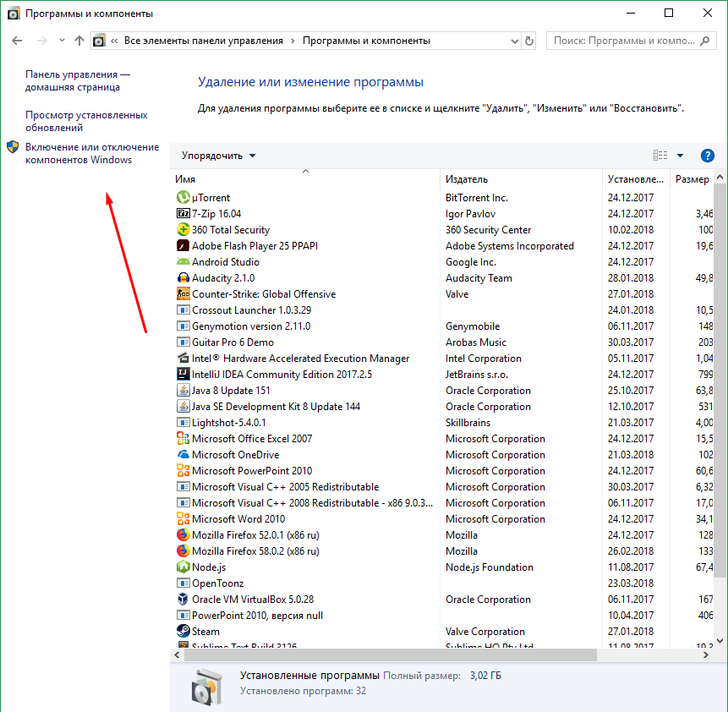Click the view layout icon

pos(660,156)
